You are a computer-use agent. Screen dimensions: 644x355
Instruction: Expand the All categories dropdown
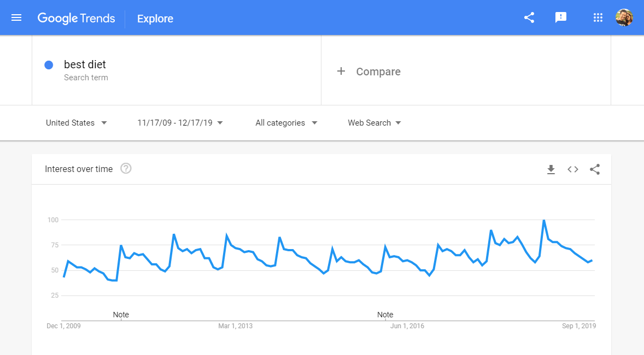tap(286, 123)
